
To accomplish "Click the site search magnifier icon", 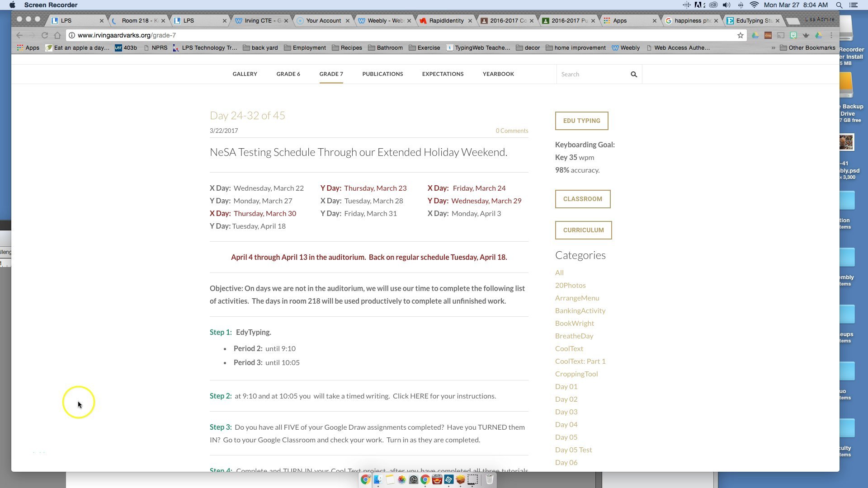I will (x=634, y=75).
